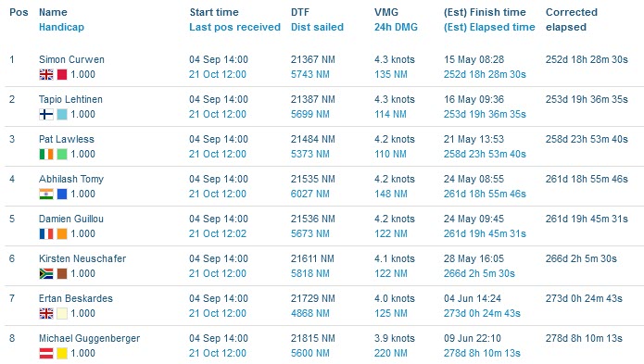
Task: Click French flag under Damien Guillou
Action: tap(46, 234)
